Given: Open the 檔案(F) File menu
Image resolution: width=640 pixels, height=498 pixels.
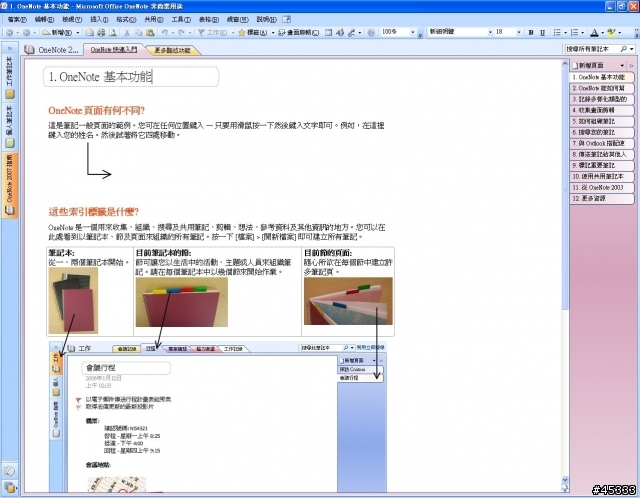Looking at the screenshot, I should point(17,19).
